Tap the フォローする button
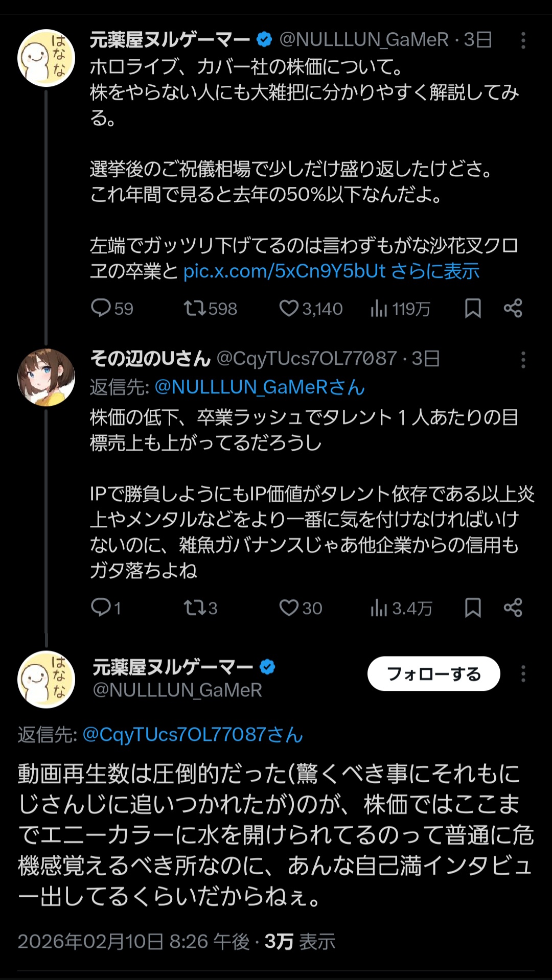This screenshot has height=980, width=552. (433, 674)
